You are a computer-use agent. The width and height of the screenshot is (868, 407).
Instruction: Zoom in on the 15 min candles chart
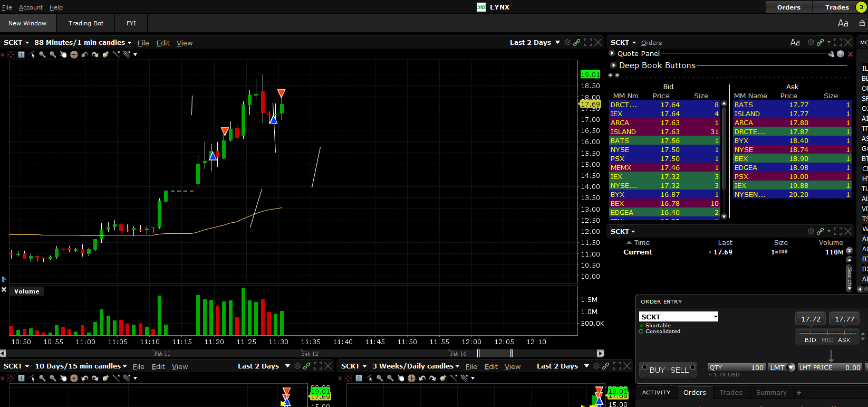(x=42, y=378)
